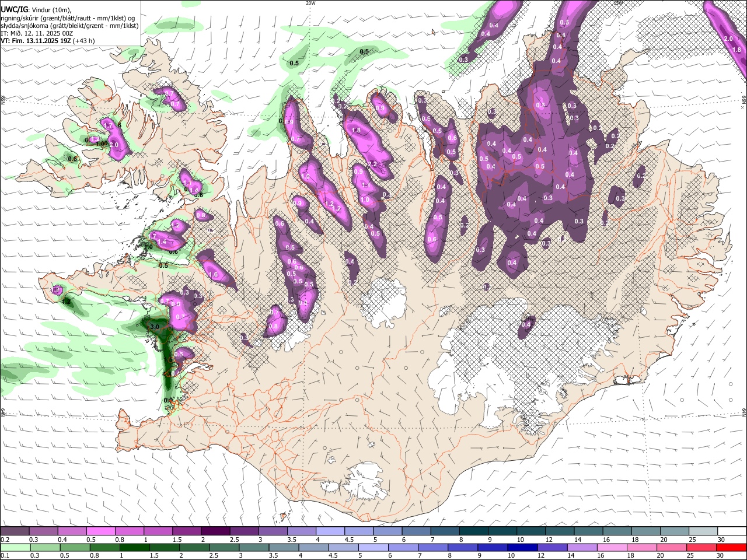This screenshot has height=560, width=747.
Task: Click the rain scale swatch between 1 and 1.5
Action: click(134, 547)
